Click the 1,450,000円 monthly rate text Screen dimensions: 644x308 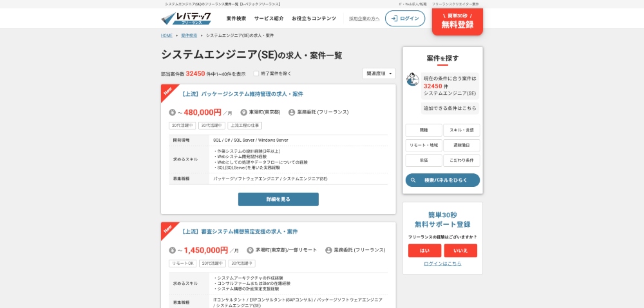[x=206, y=250]
